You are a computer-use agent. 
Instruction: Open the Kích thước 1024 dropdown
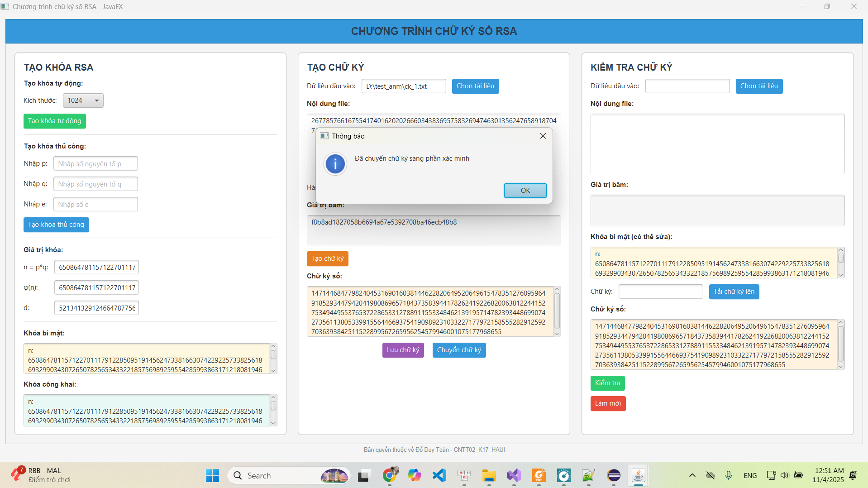coord(83,100)
